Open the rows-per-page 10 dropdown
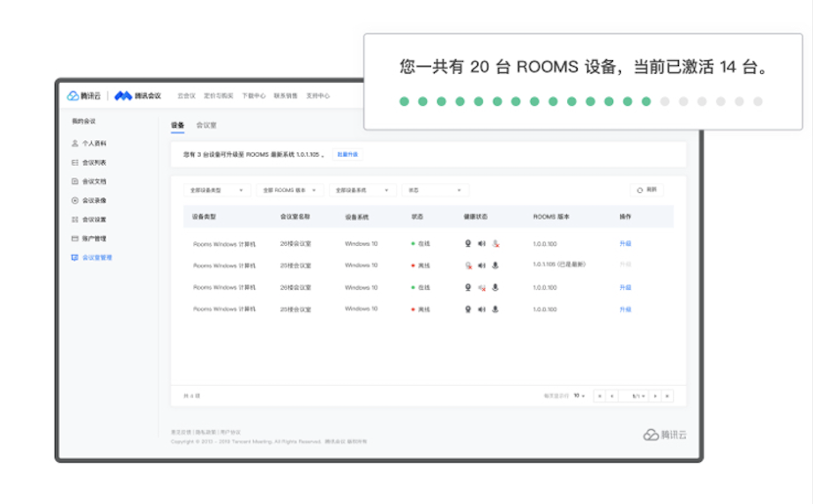813x504 pixels. (x=579, y=396)
